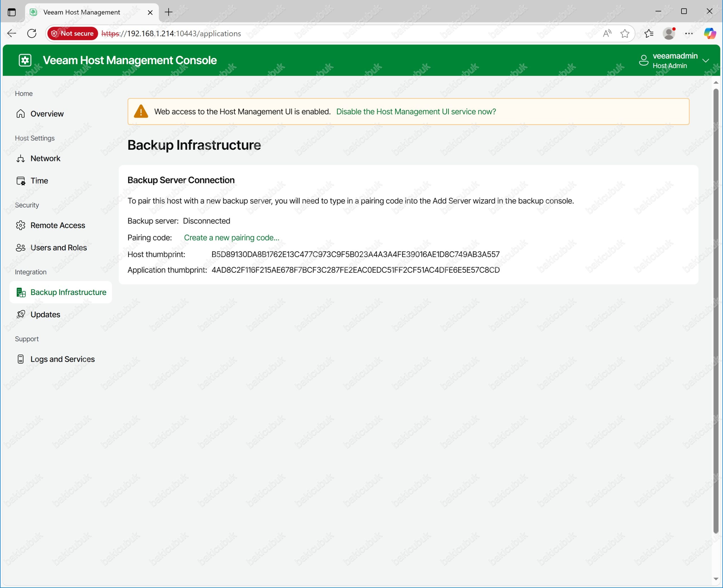The image size is (723, 588).
Task: Expand the veeamadmin user menu chevron
Action: tap(706, 61)
